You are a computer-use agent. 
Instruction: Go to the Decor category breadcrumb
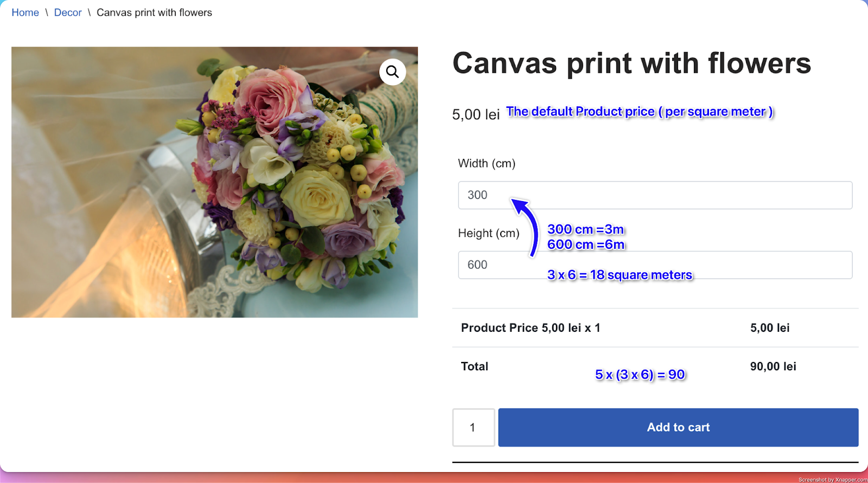[68, 12]
